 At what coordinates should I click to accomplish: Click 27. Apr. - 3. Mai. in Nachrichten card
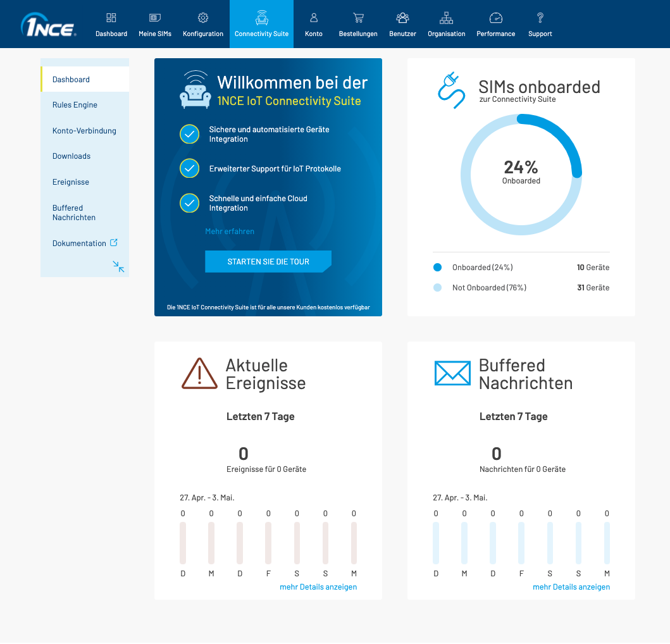pyautogui.click(x=460, y=498)
